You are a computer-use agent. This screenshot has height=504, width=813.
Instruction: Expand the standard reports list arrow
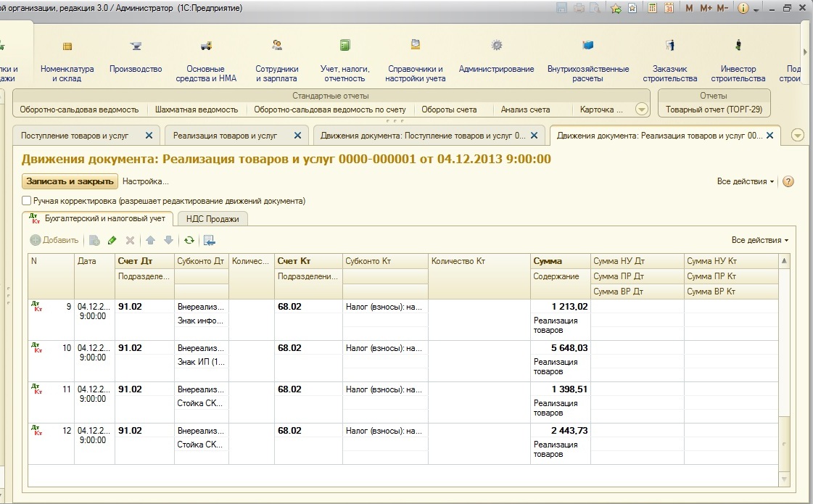tap(641, 110)
